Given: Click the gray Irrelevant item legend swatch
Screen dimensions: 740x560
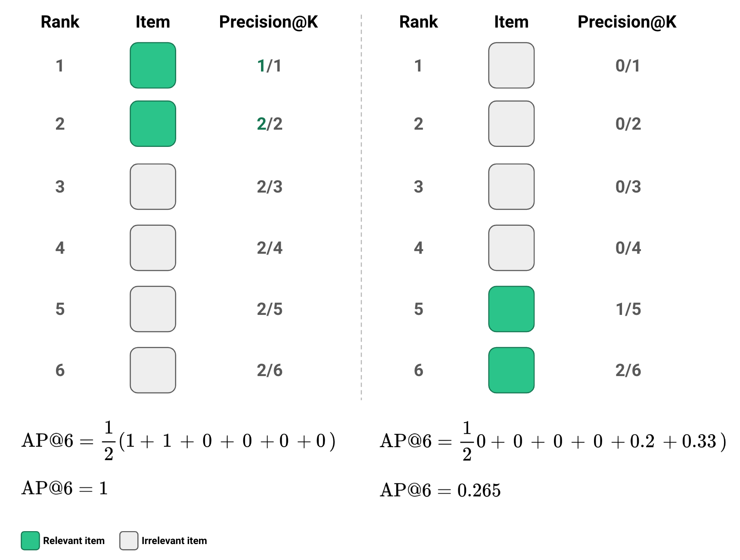Looking at the screenshot, I should [x=129, y=541].
